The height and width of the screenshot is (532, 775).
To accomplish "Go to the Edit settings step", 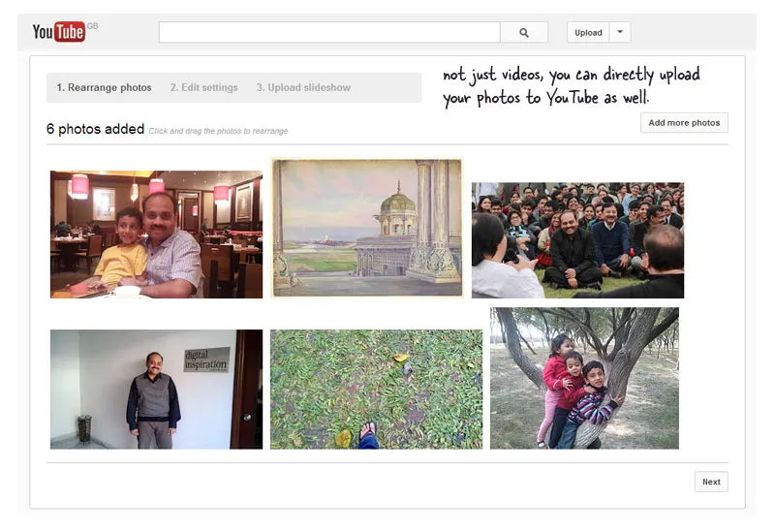I will click(203, 87).
